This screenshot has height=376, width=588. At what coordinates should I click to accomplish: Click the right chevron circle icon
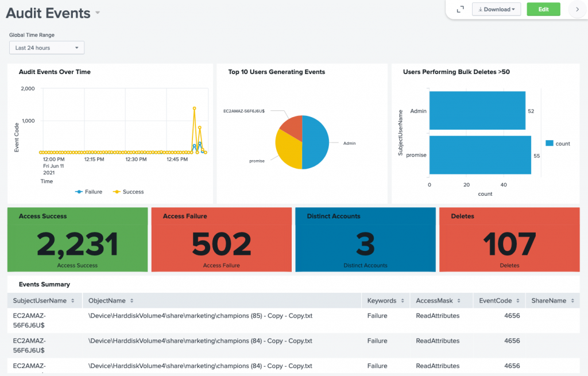pos(578,9)
